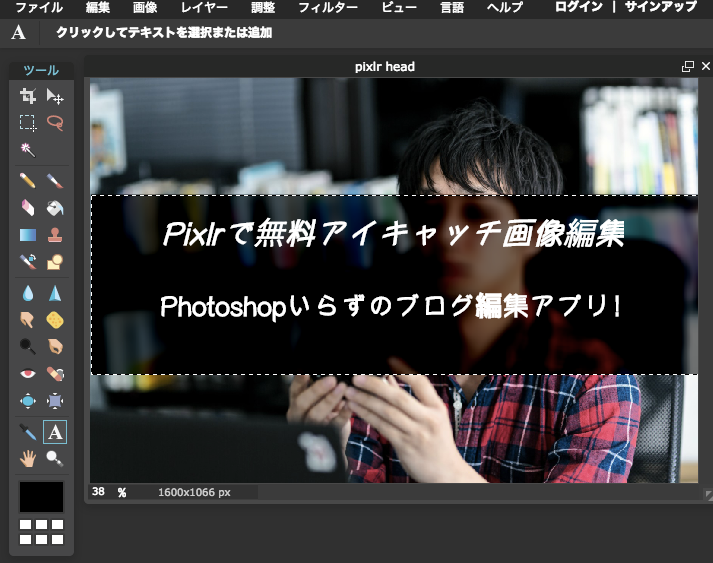
Task: Open the ファイル menu
Action: (x=39, y=7)
